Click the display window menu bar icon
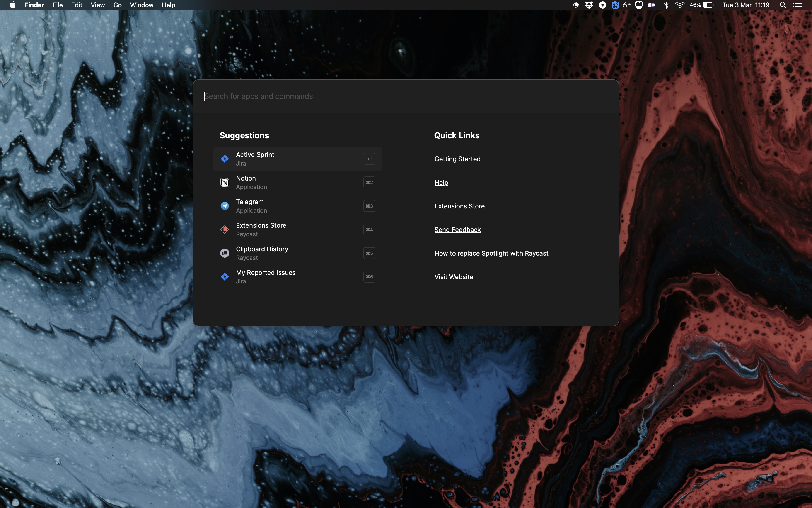The height and width of the screenshot is (508, 812). click(x=639, y=5)
